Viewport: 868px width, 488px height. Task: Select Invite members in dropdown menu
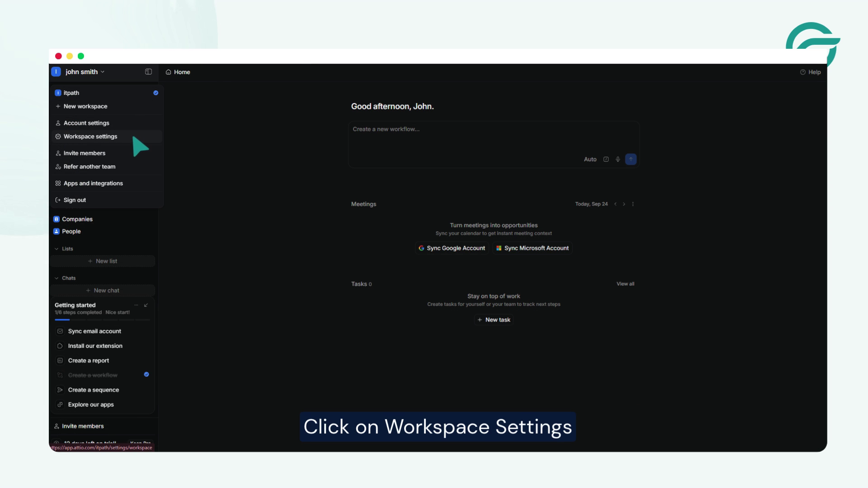(x=107, y=153)
